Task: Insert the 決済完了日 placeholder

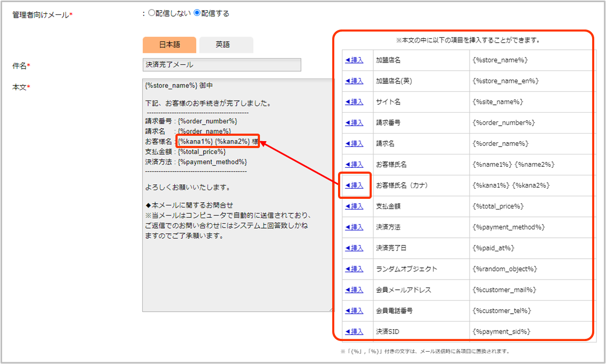Action: [x=354, y=248]
